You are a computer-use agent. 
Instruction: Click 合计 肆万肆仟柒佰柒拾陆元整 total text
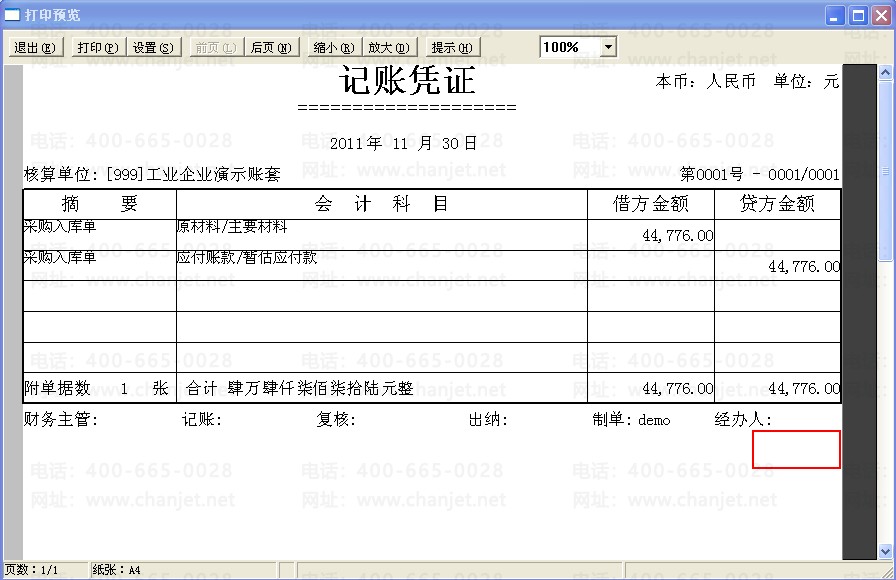coord(299,389)
